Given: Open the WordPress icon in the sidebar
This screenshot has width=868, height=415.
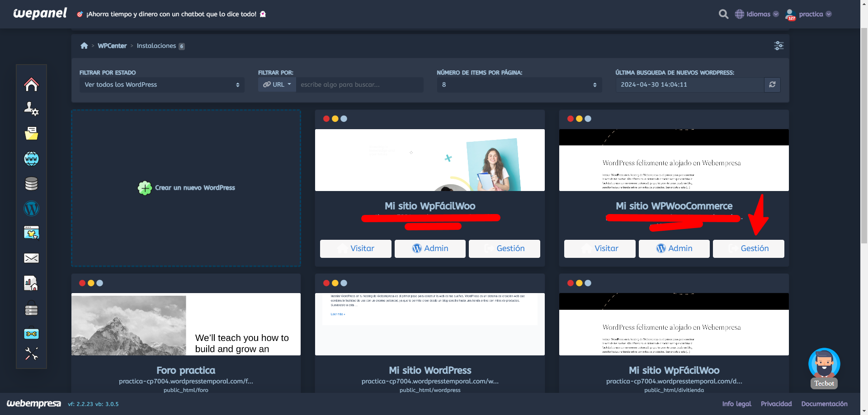Looking at the screenshot, I should pyautogui.click(x=31, y=208).
